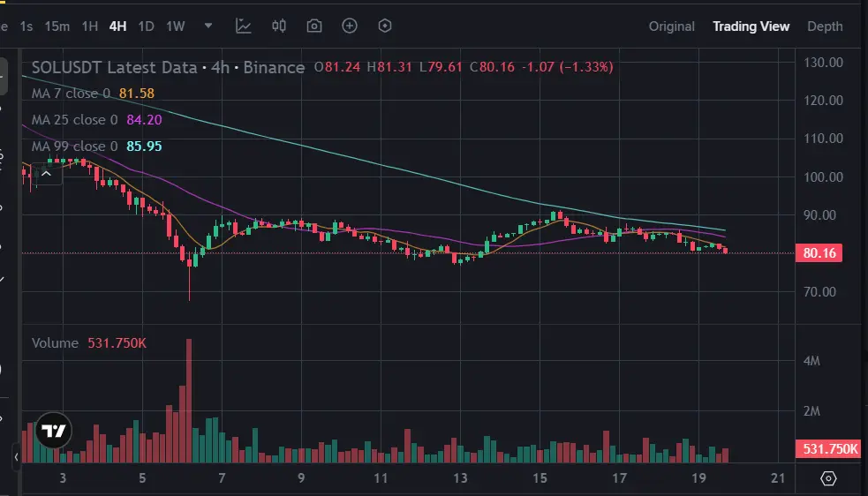Expand the more time intervals dropdown

click(x=208, y=26)
